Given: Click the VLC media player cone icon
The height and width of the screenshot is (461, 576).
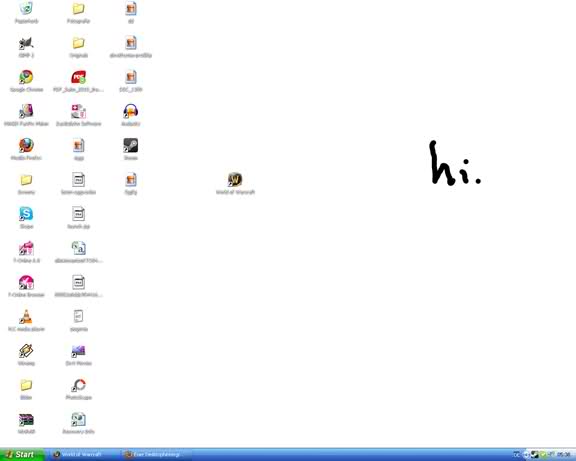Looking at the screenshot, I should coord(26,317).
